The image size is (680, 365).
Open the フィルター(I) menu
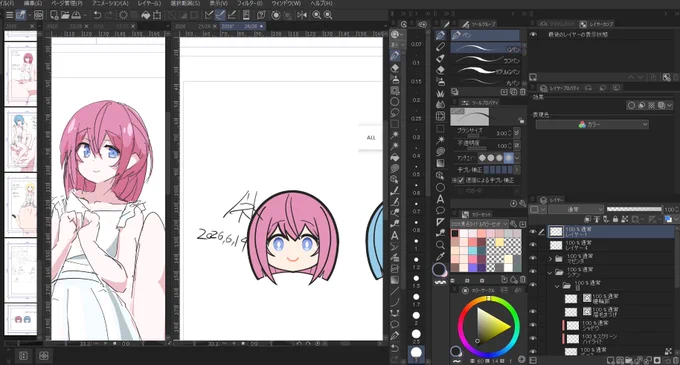249,3
